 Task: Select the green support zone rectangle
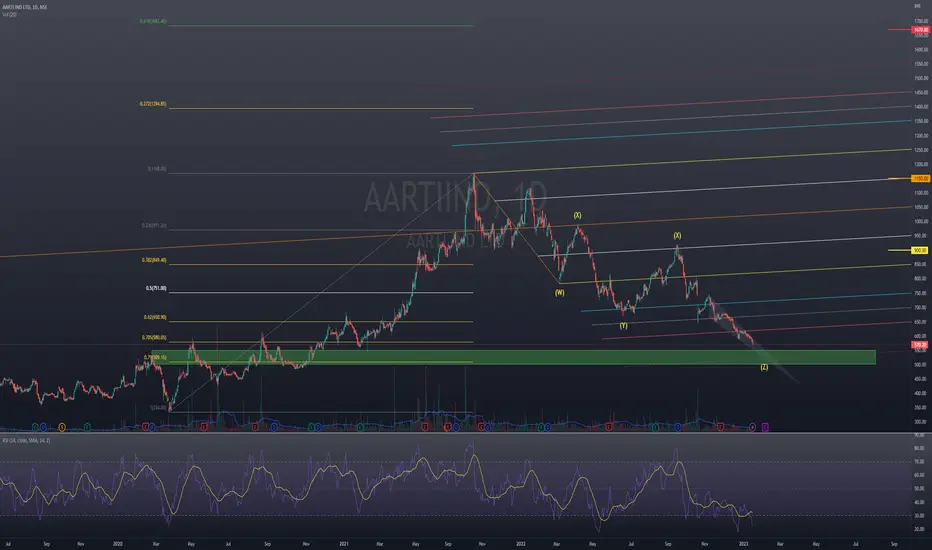tap(514, 357)
